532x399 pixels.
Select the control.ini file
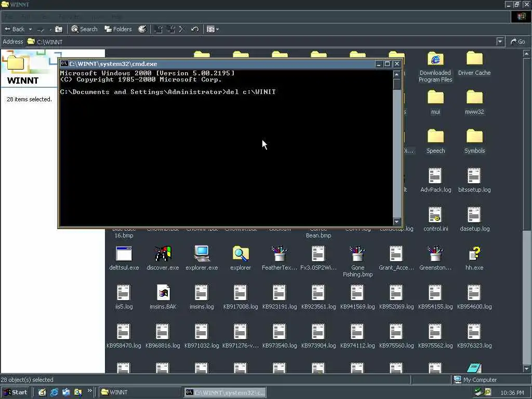(x=435, y=220)
